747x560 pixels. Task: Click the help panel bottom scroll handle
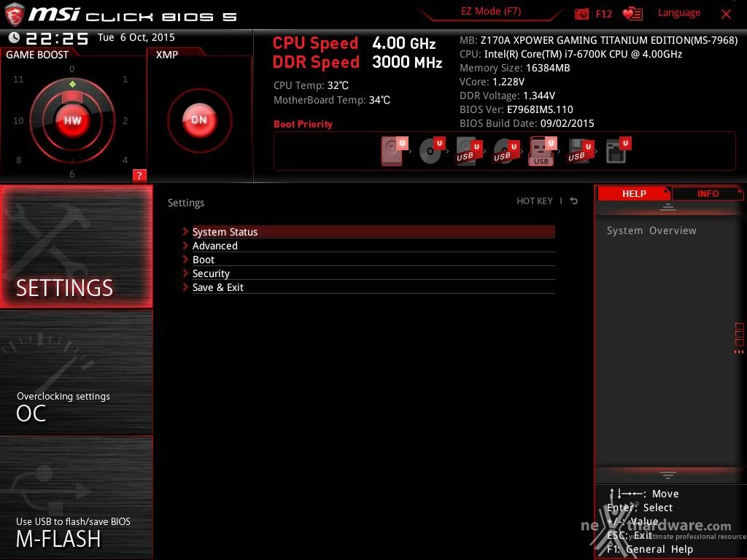click(668, 475)
